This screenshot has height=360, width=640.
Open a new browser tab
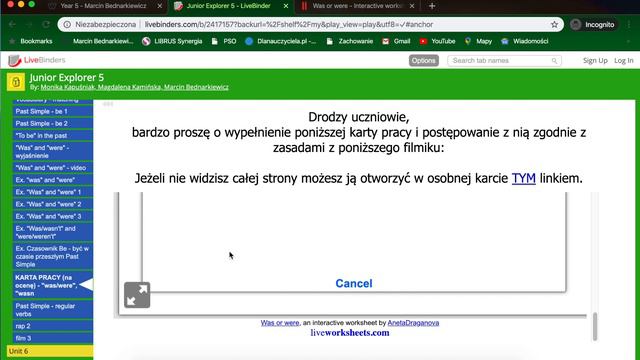click(432, 6)
